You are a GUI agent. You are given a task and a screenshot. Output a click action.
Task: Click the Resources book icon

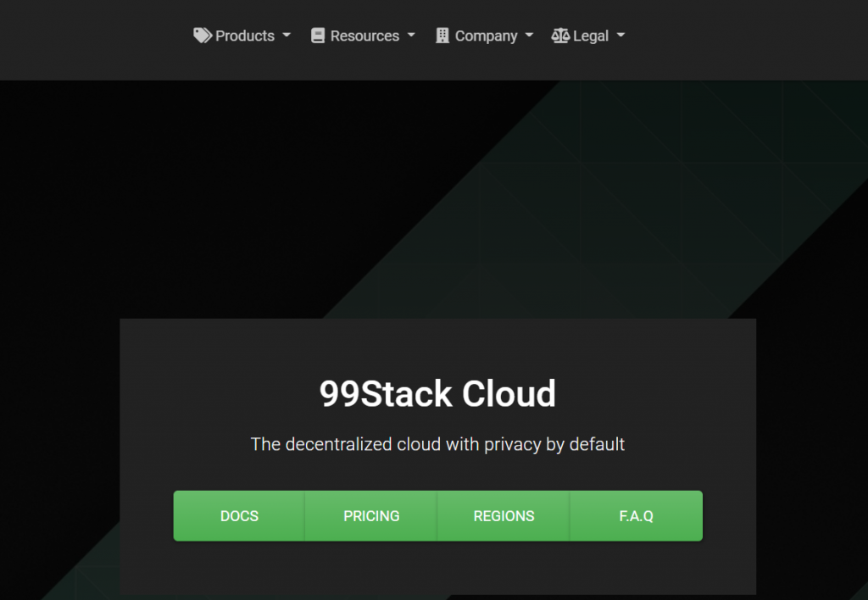pyautogui.click(x=318, y=36)
